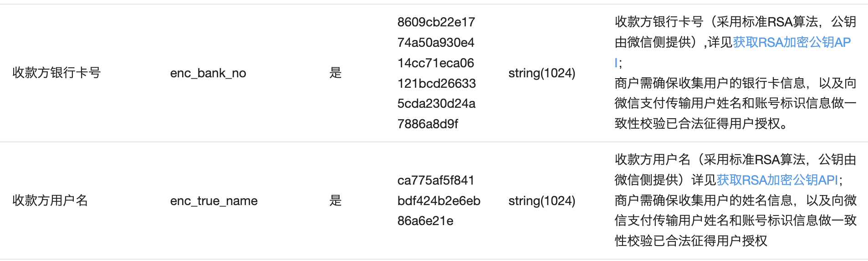Open the 获取RSA加密公钥API link in bank card row
This screenshot has height=261, width=868.
[x=791, y=42]
